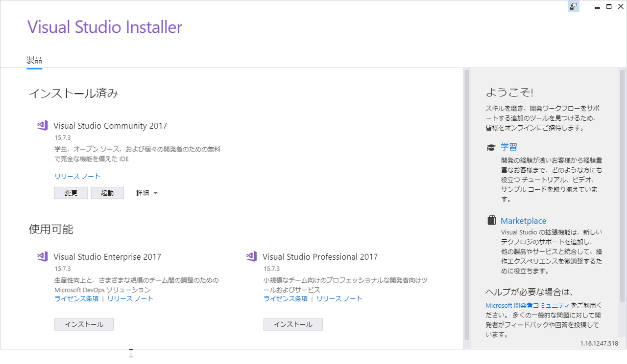The height and width of the screenshot is (364, 627).
Task: Switch to the 製品 tab
Action: coord(34,59)
